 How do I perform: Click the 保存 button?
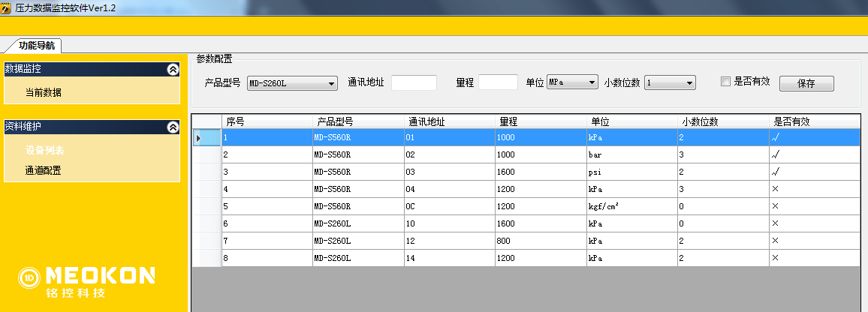point(806,83)
